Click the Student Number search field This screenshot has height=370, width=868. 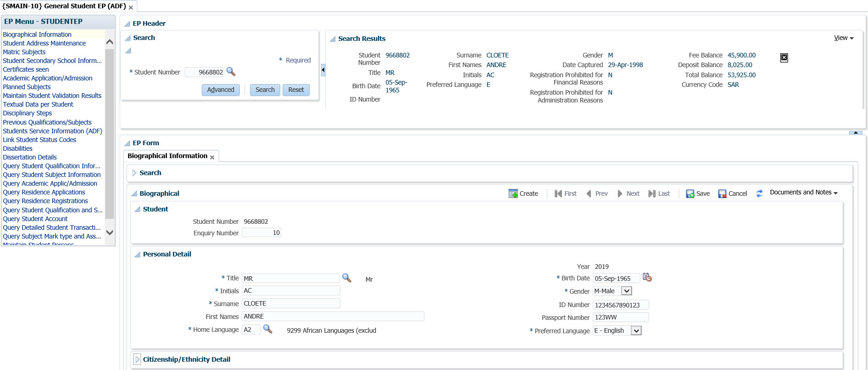(x=204, y=72)
